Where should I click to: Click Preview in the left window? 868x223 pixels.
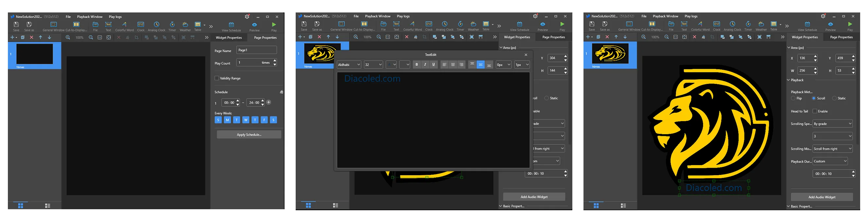(x=254, y=27)
